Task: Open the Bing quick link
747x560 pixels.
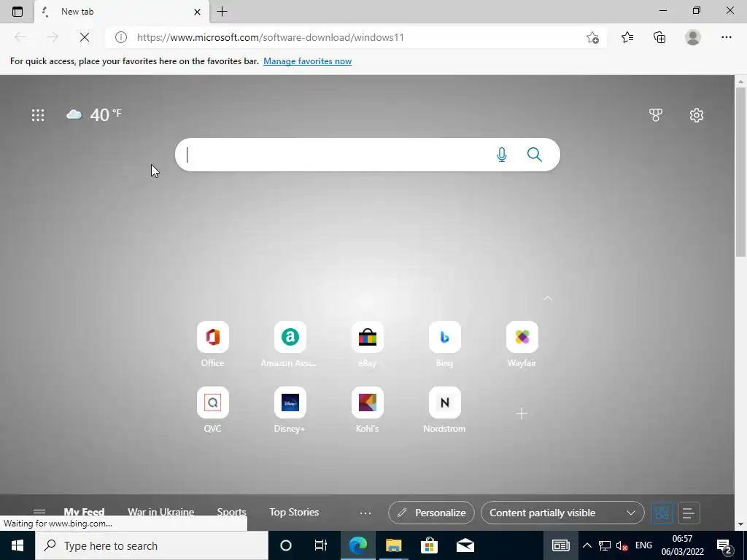Action: (x=444, y=344)
